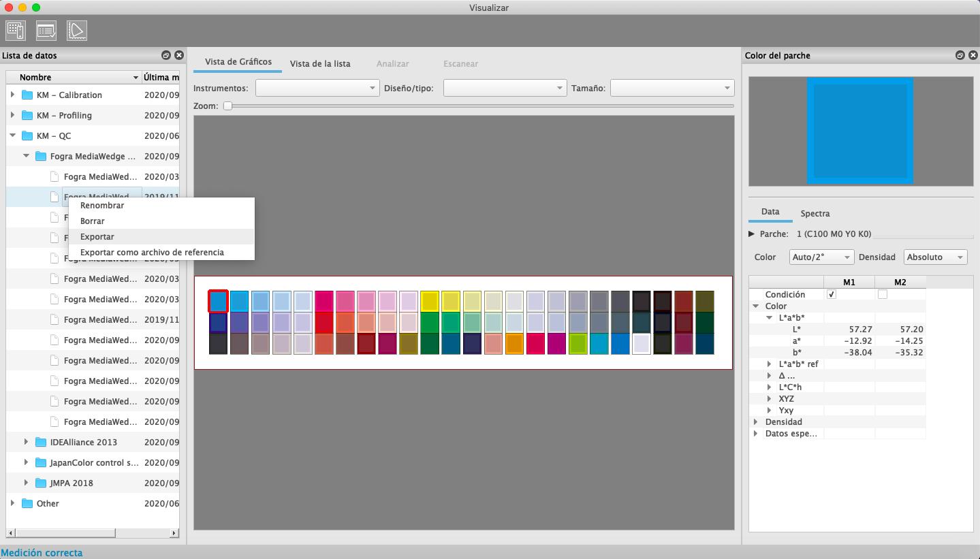This screenshot has width=980, height=559.
Task: Float the Lista de datos panel
Action: coord(166,55)
